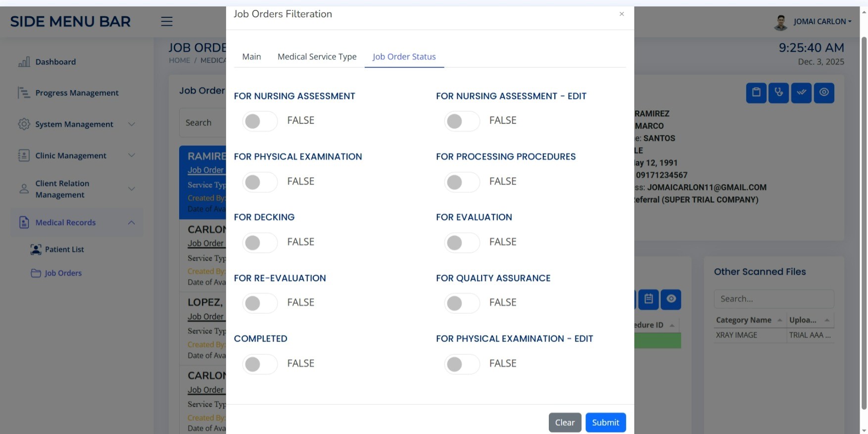Image resolution: width=868 pixels, height=434 pixels.
Task: Switch on the Completed status toggle
Action: 259,364
